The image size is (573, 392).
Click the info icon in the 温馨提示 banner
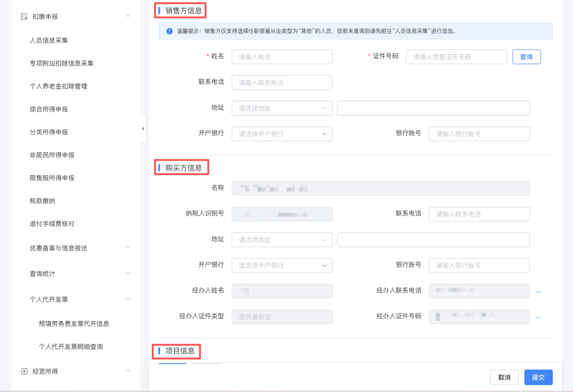coord(169,31)
